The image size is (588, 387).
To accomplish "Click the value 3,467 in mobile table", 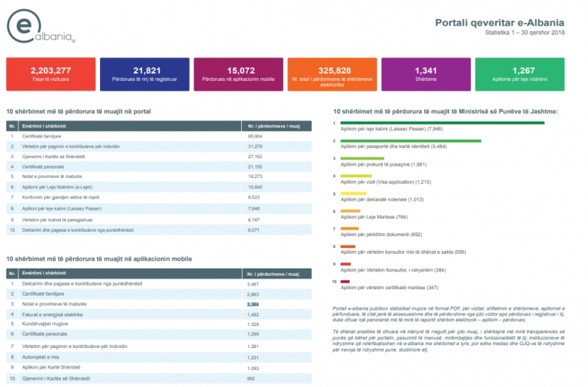I will point(253,284).
